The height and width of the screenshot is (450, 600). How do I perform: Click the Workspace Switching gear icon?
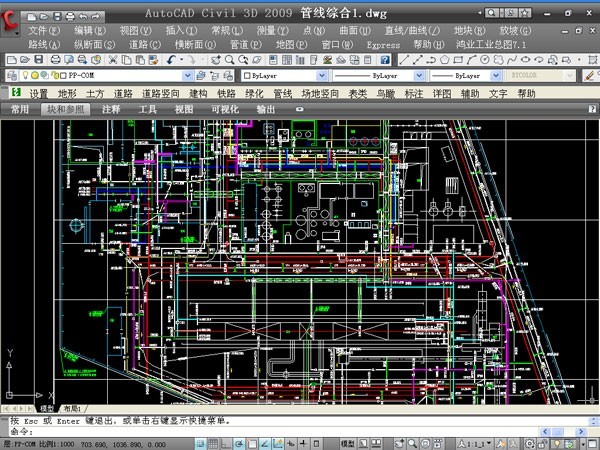[x=530, y=444]
